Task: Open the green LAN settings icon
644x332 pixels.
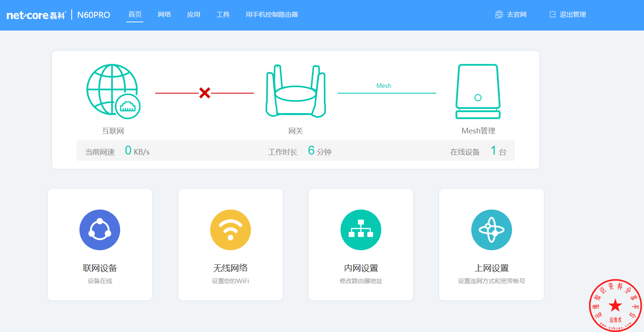Action: 361,230
